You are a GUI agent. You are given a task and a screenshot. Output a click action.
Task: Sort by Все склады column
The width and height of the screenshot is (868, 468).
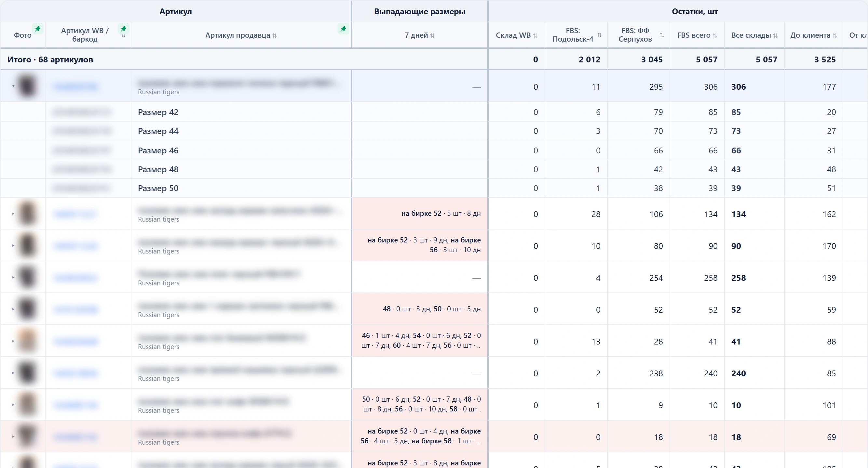pyautogui.click(x=775, y=35)
